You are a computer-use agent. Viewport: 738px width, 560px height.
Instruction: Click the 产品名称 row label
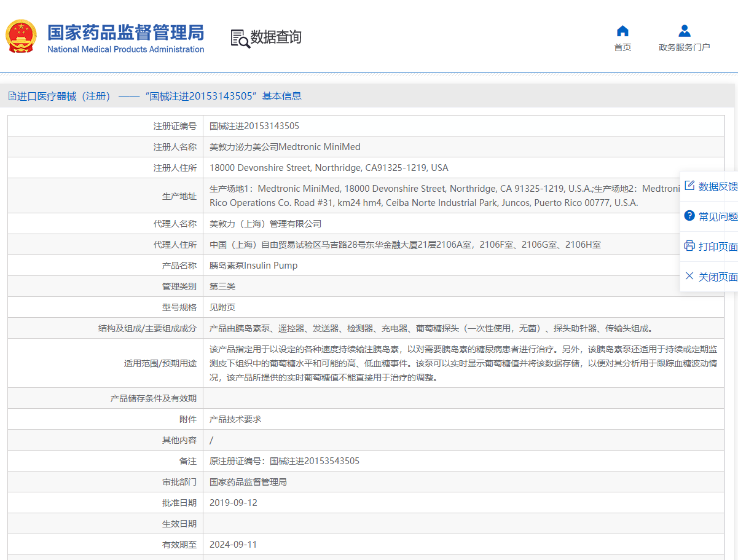click(179, 266)
